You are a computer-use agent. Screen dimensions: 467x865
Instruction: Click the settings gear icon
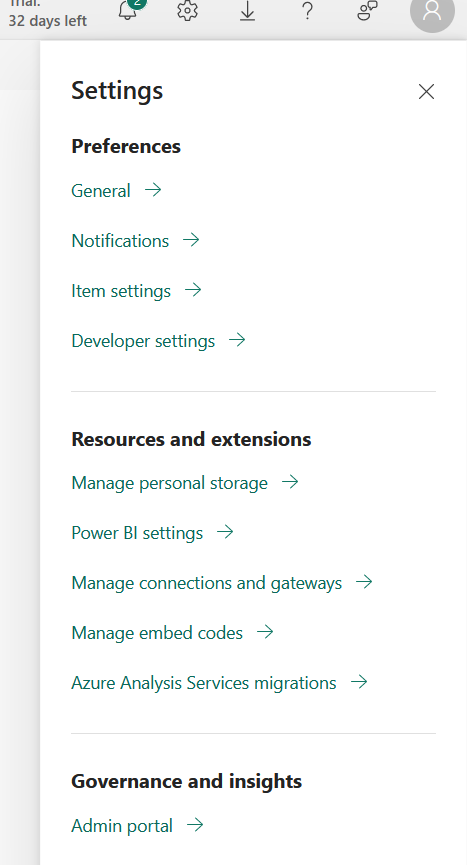coord(187,10)
